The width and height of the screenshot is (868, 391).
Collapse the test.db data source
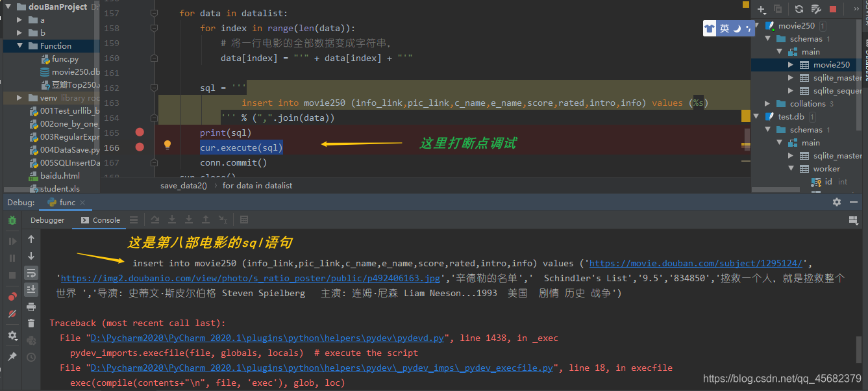(756, 117)
